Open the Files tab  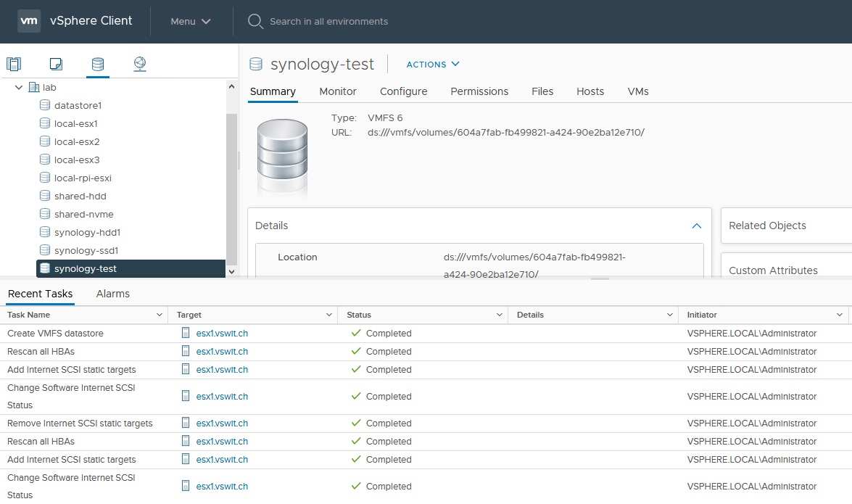click(x=542, y=91)
